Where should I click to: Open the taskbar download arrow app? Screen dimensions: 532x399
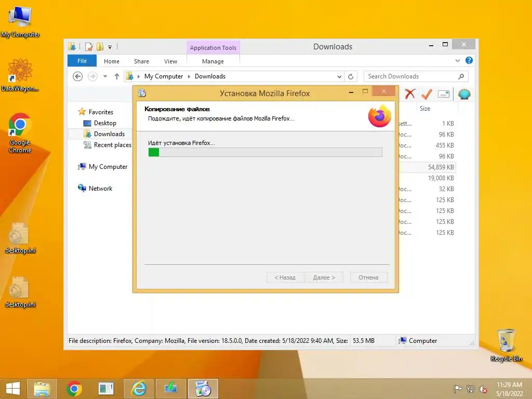coord(170,389)
